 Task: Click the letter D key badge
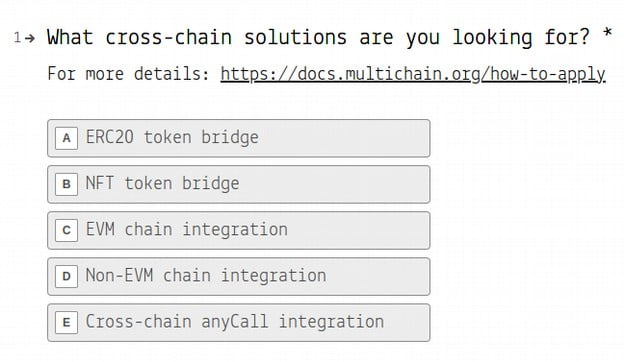(x=66, y=276)
